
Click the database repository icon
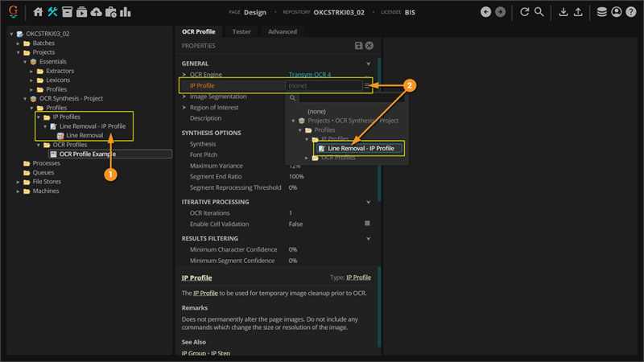point(602,12)
